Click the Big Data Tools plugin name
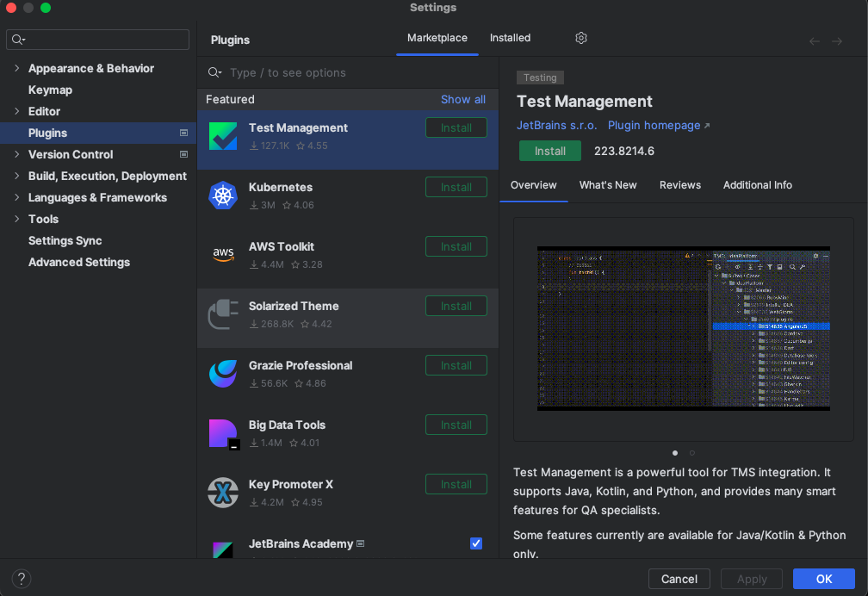 (x=287, y=425)
